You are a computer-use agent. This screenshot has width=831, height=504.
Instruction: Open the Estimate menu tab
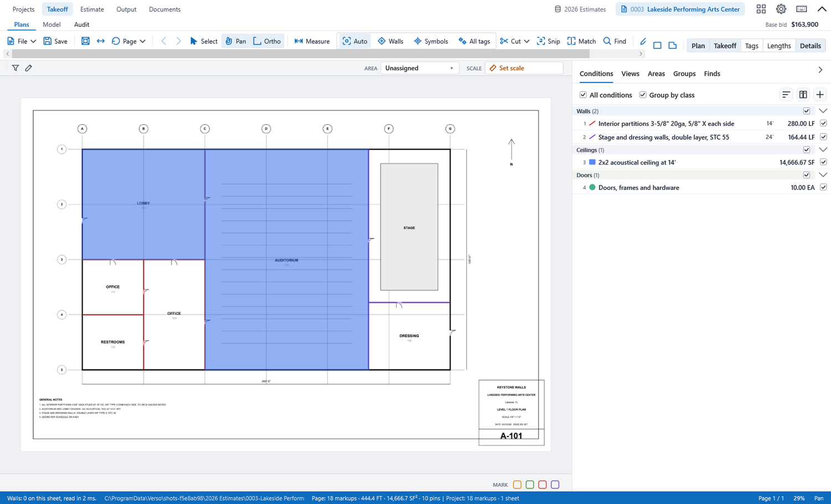click(92, 9)
